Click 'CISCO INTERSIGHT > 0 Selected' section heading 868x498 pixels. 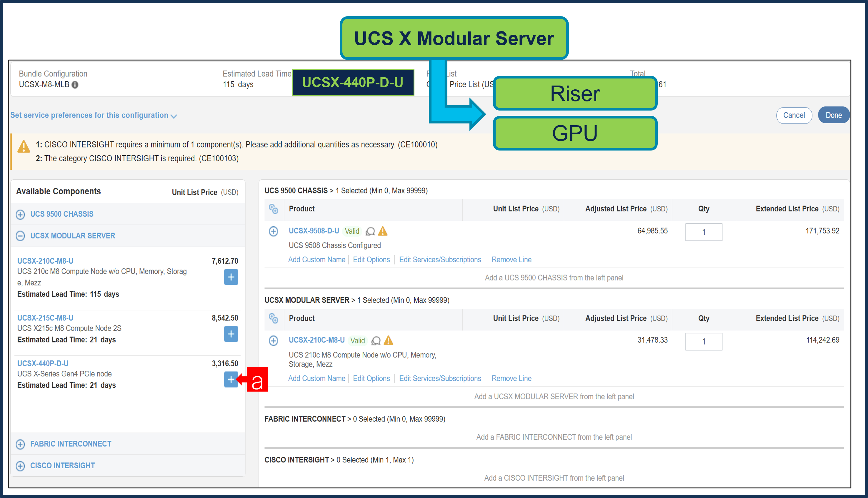[x=339, y=460]
